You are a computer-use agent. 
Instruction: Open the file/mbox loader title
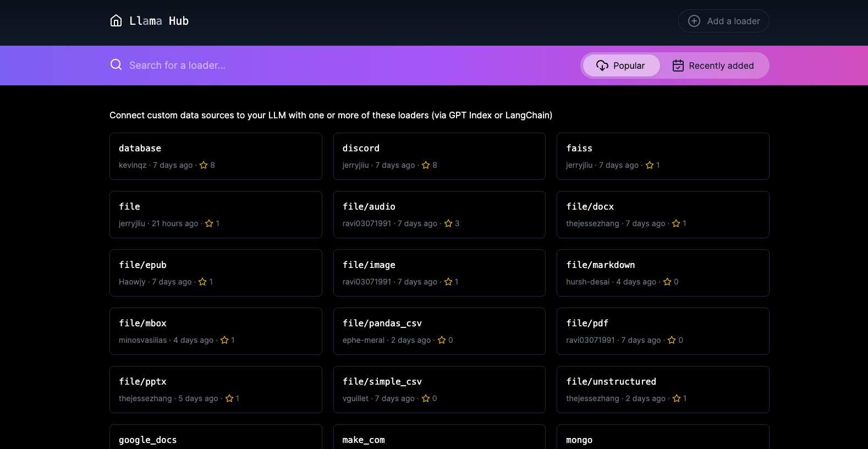142,323
